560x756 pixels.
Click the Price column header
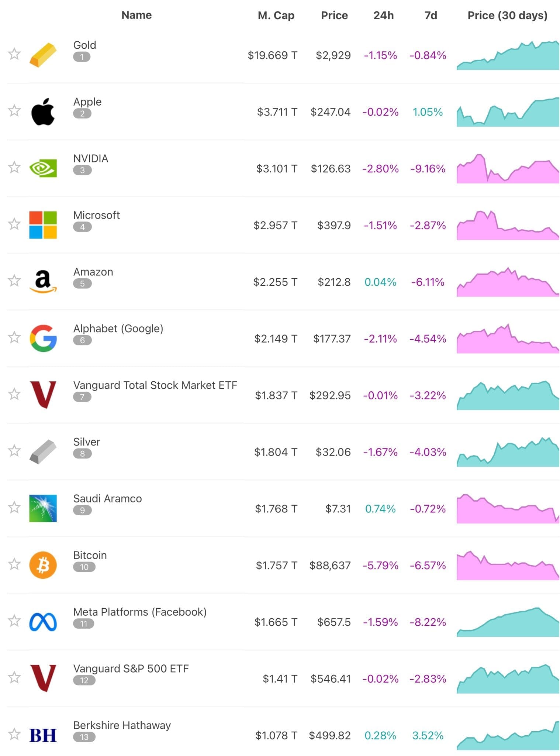(x=334, y=16)
